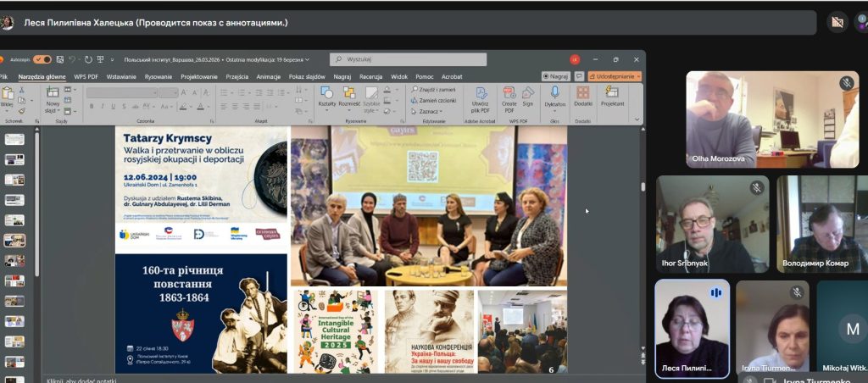The height and width of the screenshot is (383, 868).
Task: Click Utwórz plik PDF Acrobat icon
Action: pyautogui.click(x=480, y=93)
